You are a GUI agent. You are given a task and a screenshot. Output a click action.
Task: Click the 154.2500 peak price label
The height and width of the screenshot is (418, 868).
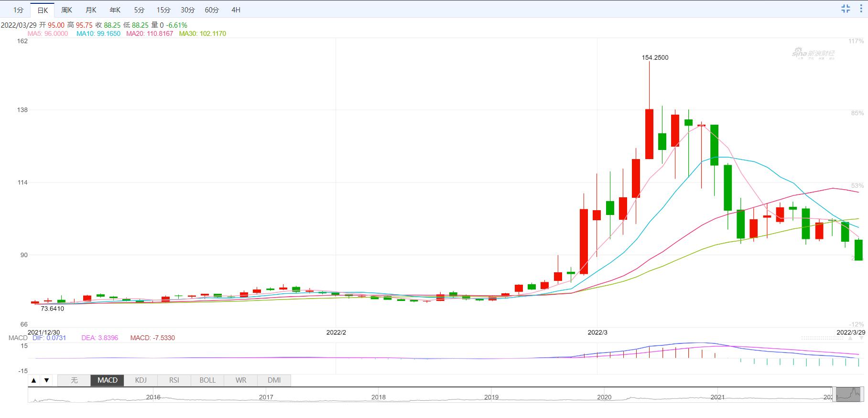[655, 57]
